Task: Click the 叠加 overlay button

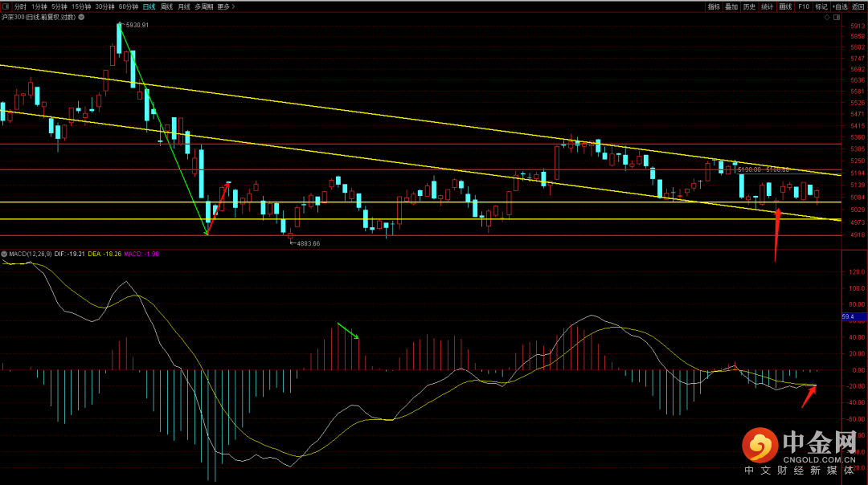Action: pos(731,6)
